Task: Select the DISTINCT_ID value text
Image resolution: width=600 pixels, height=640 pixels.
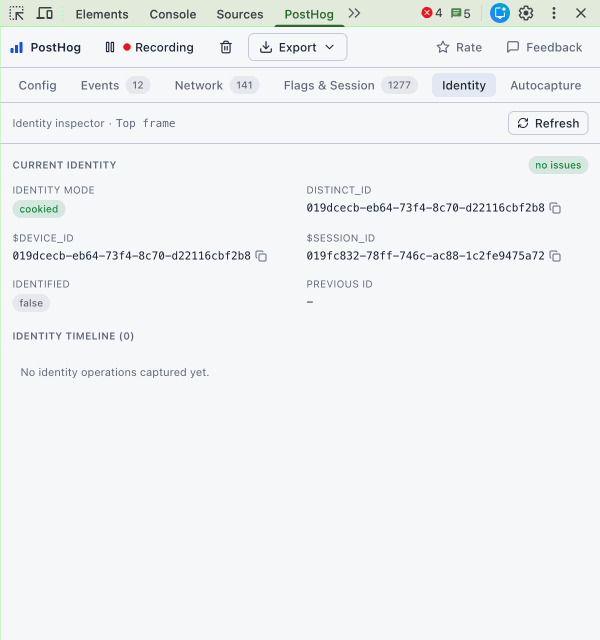Action: click(x=425, y=208)
